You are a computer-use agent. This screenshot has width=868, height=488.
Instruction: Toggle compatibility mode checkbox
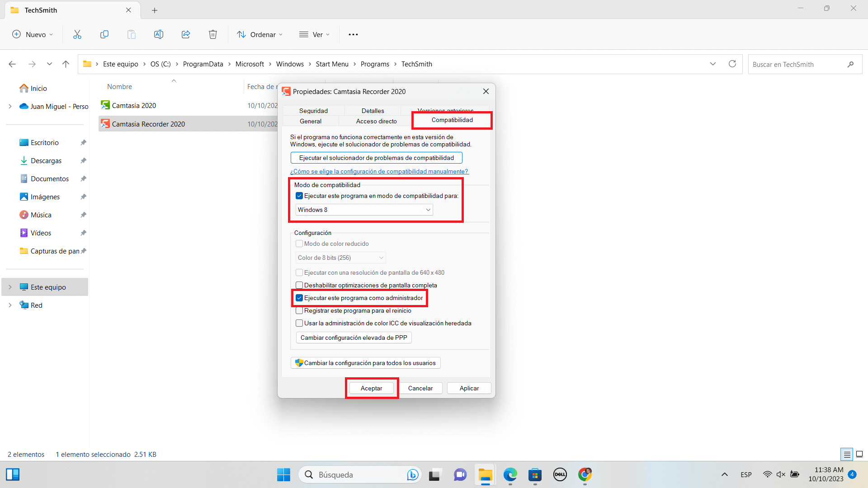(x=299, y=196)
